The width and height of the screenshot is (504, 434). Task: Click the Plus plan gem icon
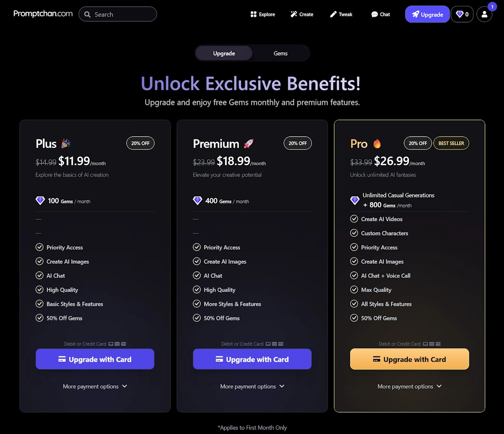point(40,201)
